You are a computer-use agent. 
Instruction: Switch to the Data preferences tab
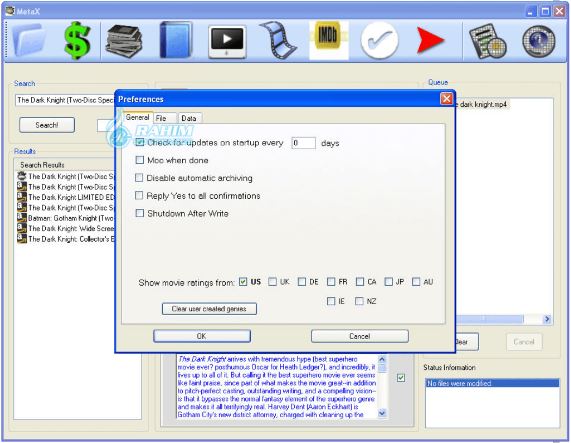point(189,118)
